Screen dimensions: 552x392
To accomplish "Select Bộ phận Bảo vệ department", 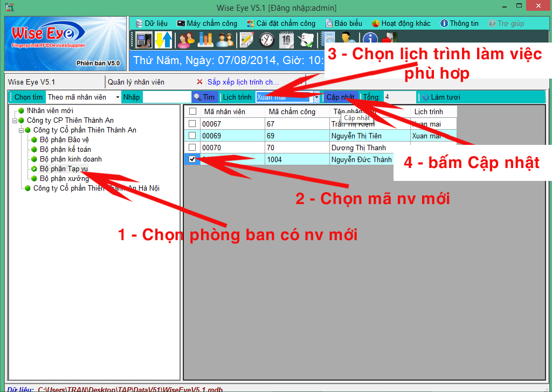I will pos(64,140).
